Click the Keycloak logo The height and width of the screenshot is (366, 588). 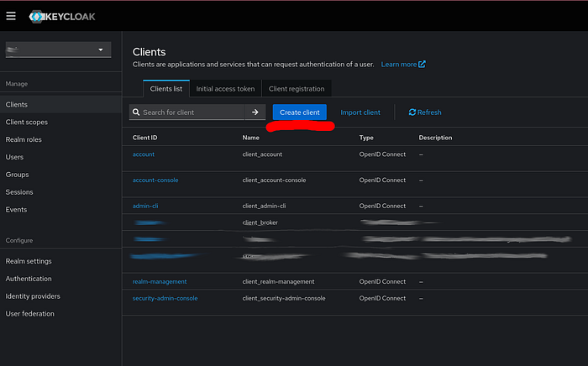[62, 17]
